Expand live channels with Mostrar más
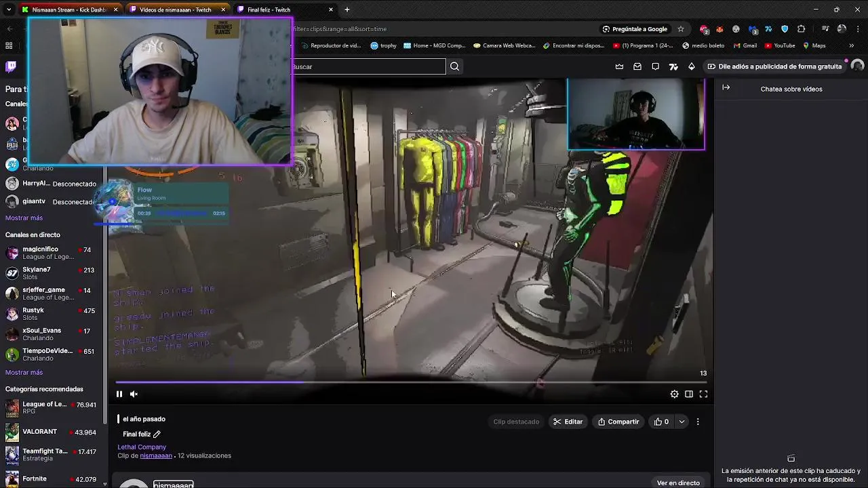This screenshot has height=488, width=868. tap(24, 372)
